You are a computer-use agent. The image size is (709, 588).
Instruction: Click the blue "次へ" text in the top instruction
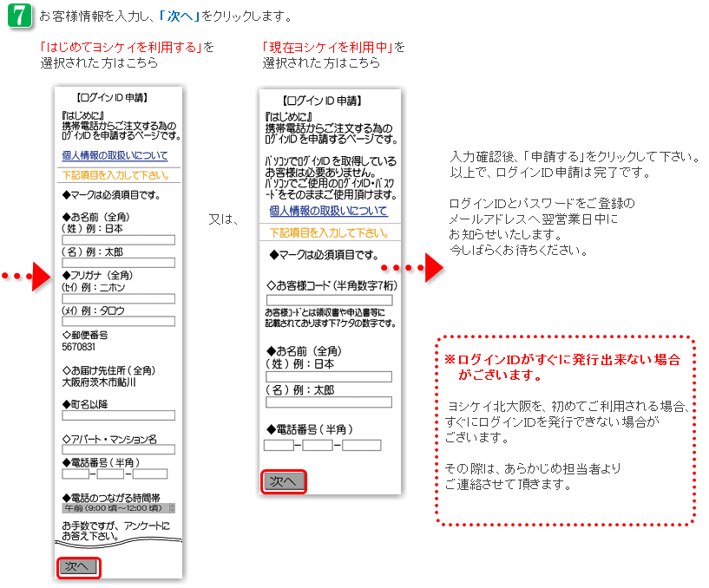181,16
